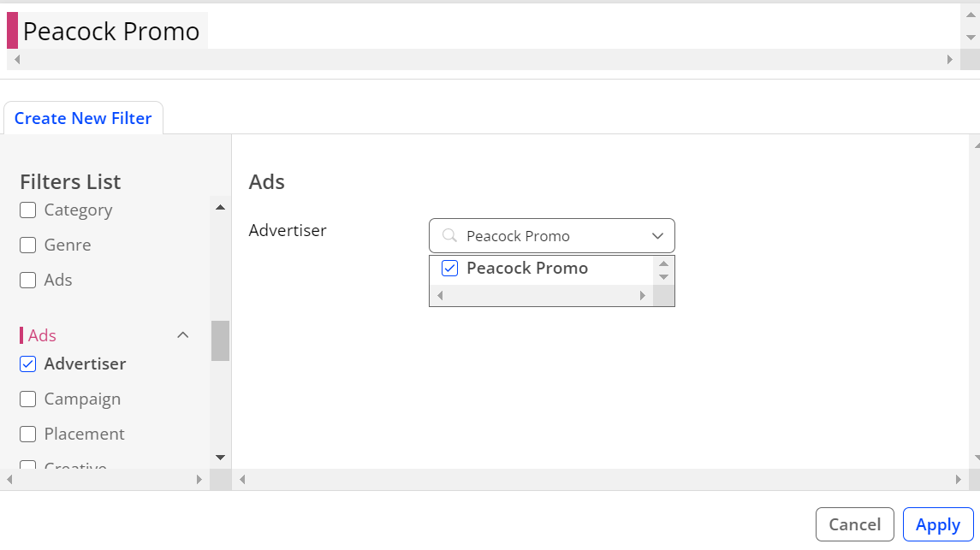This screenshot has height=550, width=980.
Task: Collapse the Ads filter group chevron
Action: point(182,335)
